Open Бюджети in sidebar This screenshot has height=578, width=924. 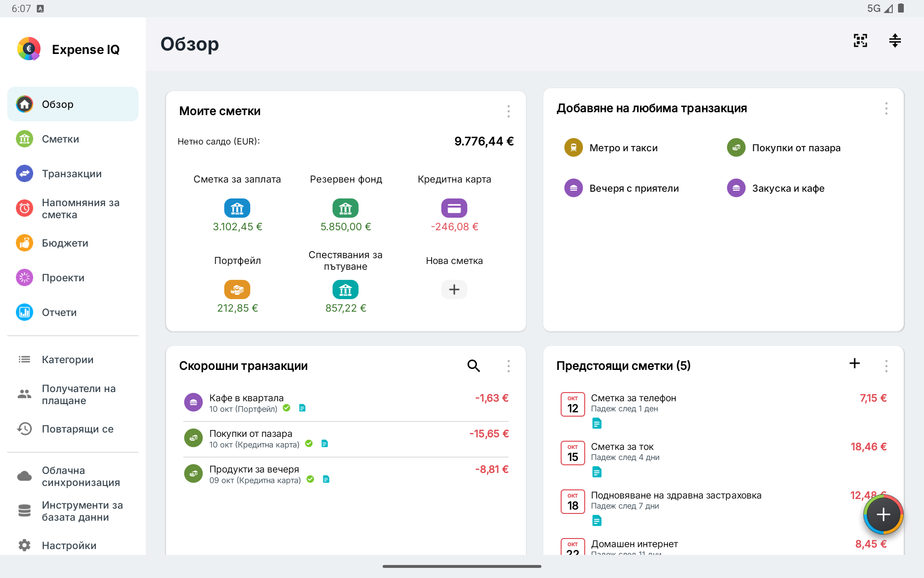(73, 243)
